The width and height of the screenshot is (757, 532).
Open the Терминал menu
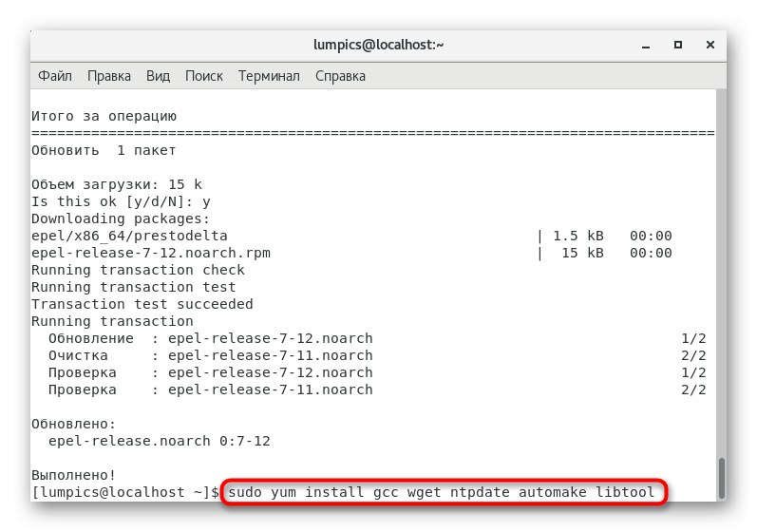point(269,76)
